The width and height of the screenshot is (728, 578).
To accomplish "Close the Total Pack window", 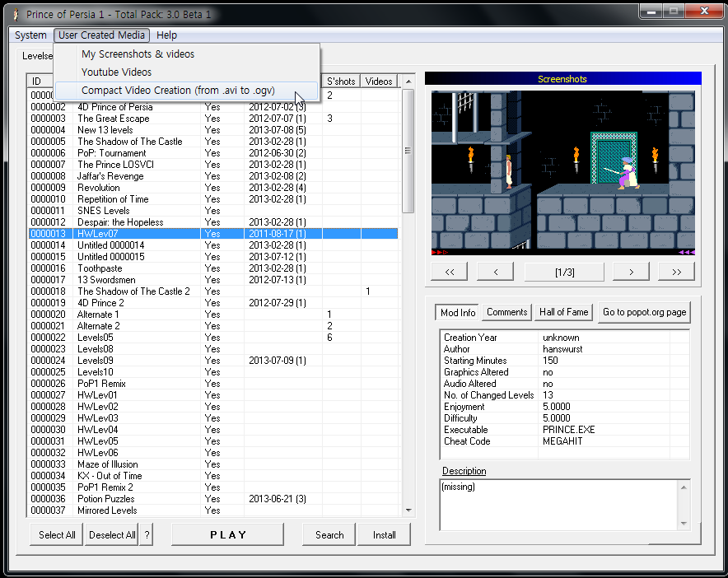I will [x=704, y=12].
